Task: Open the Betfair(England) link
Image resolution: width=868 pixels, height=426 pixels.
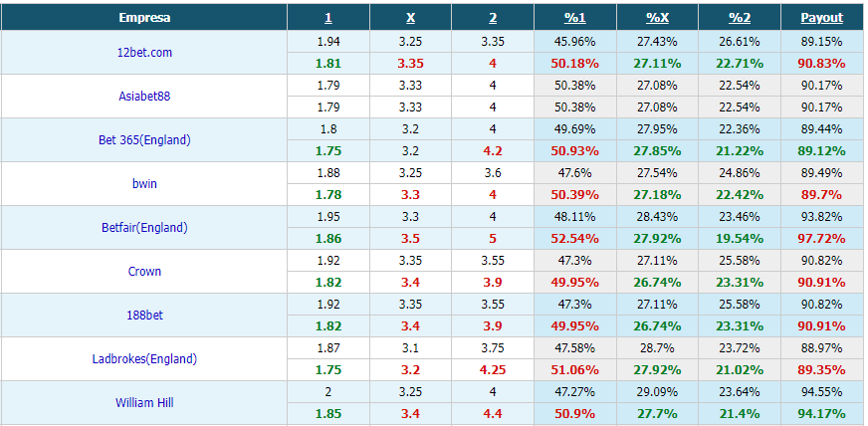Action: (x=144, y=227)
